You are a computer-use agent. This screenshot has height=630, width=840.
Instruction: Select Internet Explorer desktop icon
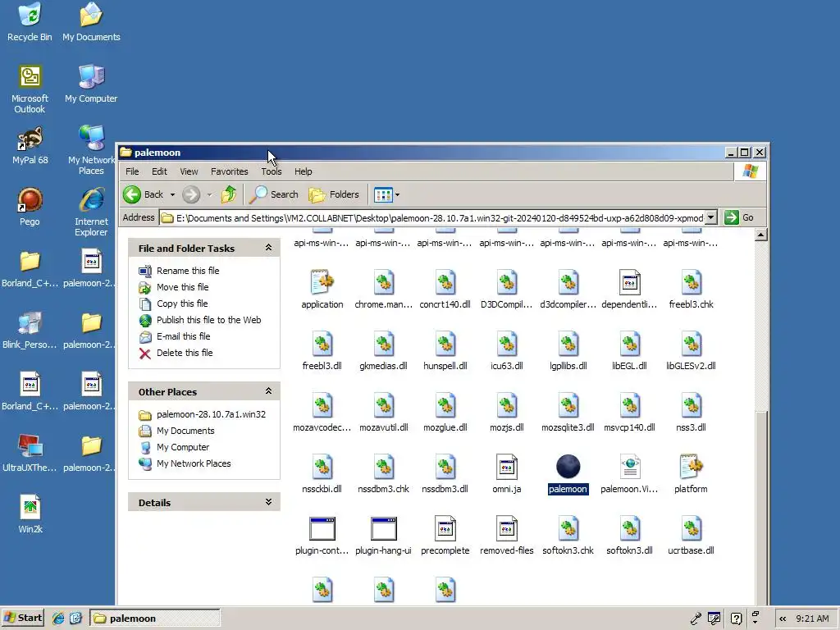(x=91, y=212)
